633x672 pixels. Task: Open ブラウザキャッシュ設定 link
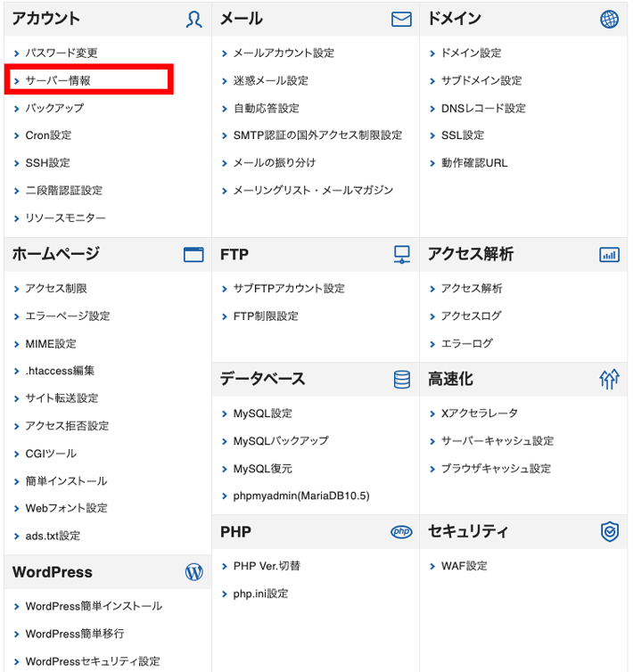pos(496,469)
